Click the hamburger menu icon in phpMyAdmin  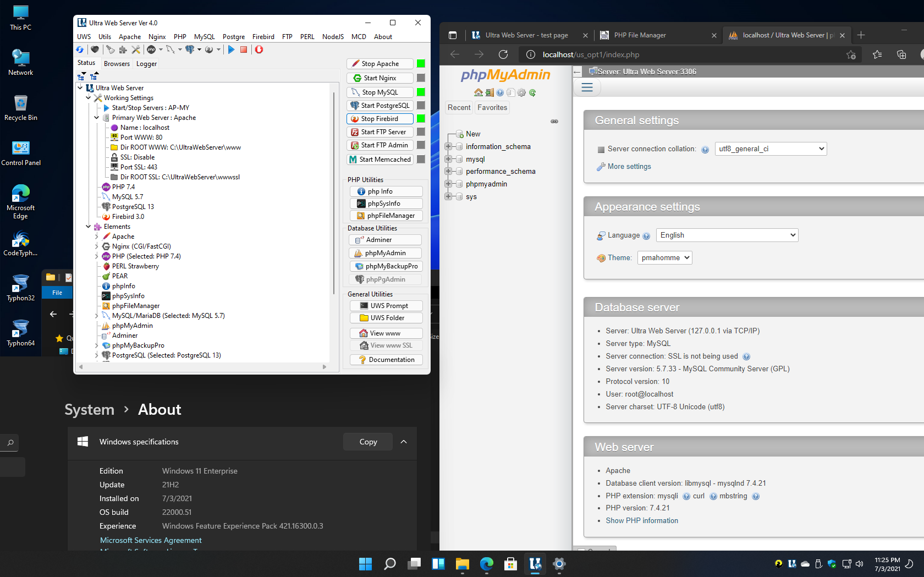[587, 87]
